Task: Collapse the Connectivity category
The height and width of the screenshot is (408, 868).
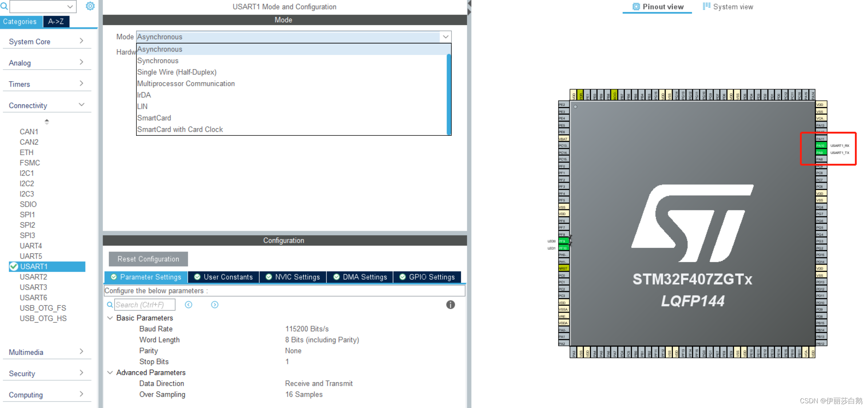Action: (82, 104)
